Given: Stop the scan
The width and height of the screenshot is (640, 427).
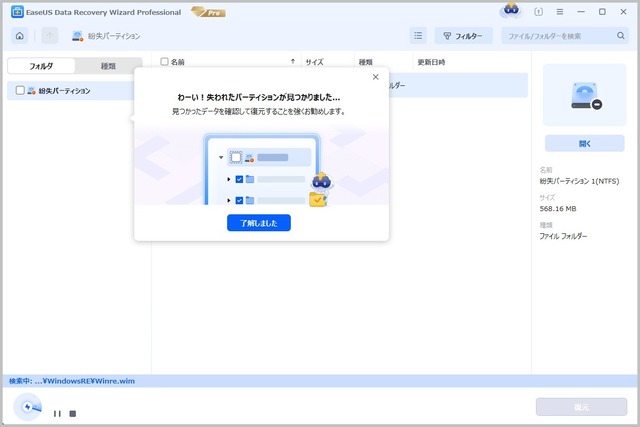Looking at the screenshot, I should 73,414.
